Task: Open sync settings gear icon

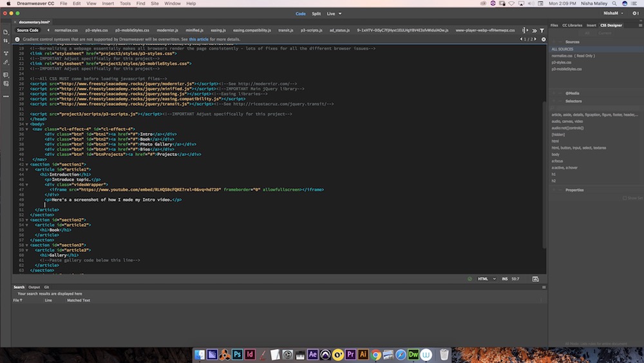Action: (635, 14)
